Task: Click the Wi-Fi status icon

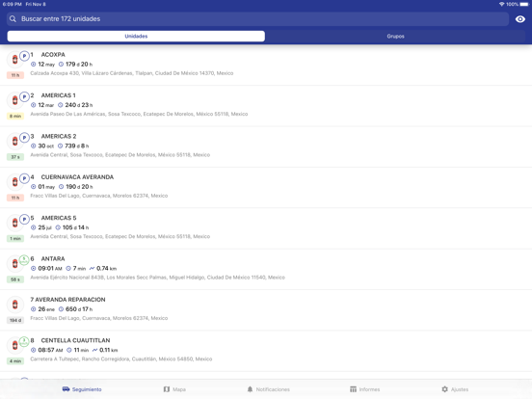Action: point(502,4)
